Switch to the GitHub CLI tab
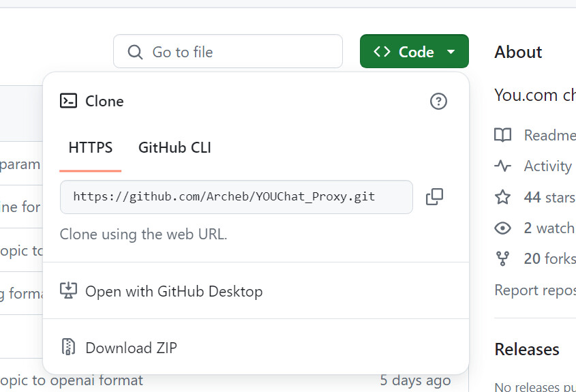The height and width of the screenshot is (392, 576). click(175, 147)
